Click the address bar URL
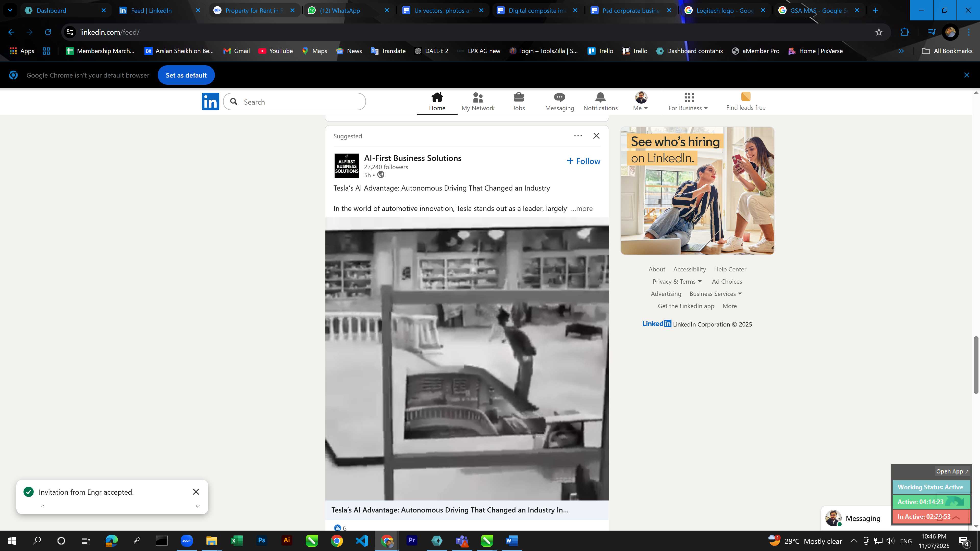This screenshot has height=551, width=980. click(109, 32)
